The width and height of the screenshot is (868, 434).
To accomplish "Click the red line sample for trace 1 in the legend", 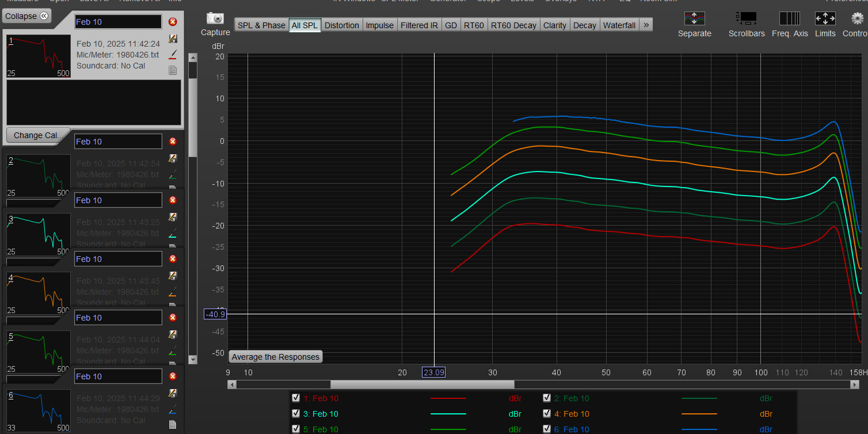I will tap(448, 398).
